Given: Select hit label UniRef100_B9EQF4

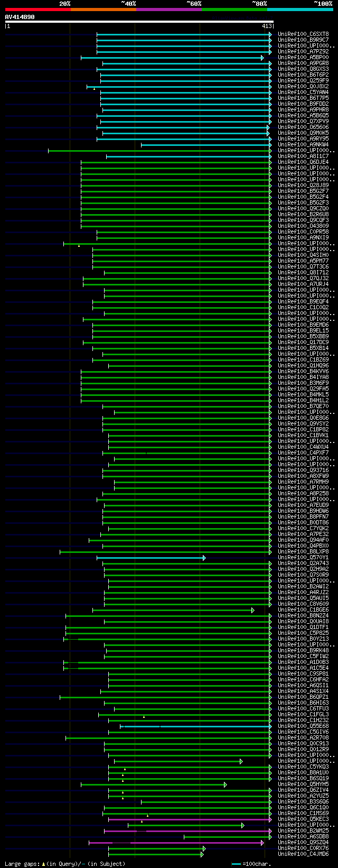Looking at the screenshot, I should click(x=303, y=302).
